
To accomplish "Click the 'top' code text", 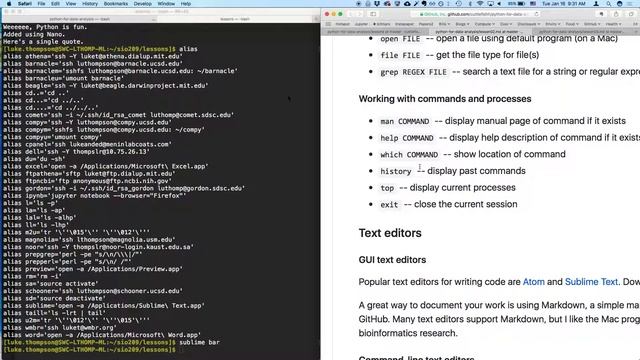I will pyautogui.click(x=387, y=188).
